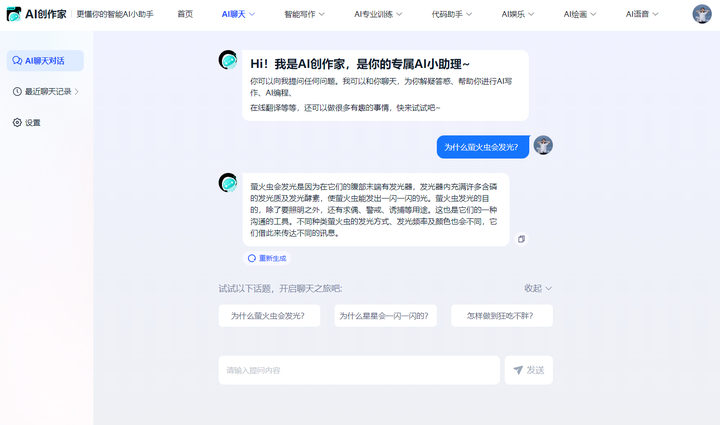The height and width of the screenshot is (425, 720).
Task: Open the user profile avatar in header
Action: pos(702,14)
